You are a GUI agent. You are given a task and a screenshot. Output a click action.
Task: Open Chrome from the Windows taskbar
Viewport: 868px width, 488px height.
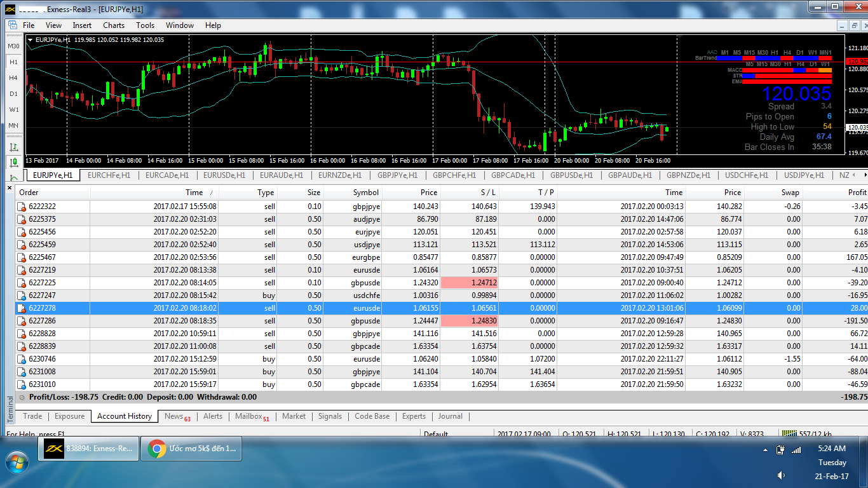[x=191, y=449]
